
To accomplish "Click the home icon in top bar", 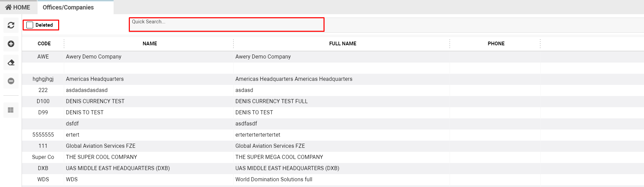I will [8, 7].
